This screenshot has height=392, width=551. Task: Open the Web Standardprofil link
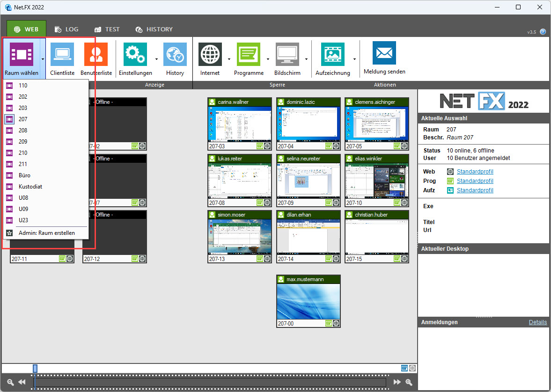475,171
